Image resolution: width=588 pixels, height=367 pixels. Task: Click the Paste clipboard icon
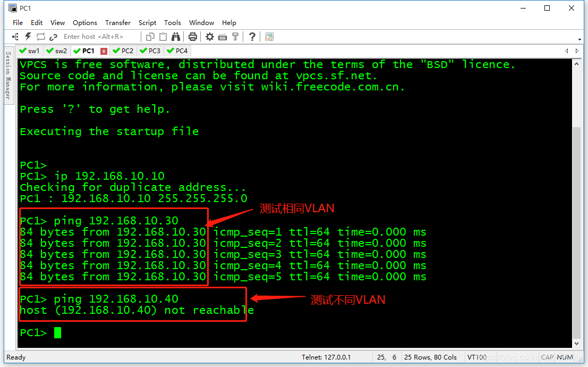(163, 37)
